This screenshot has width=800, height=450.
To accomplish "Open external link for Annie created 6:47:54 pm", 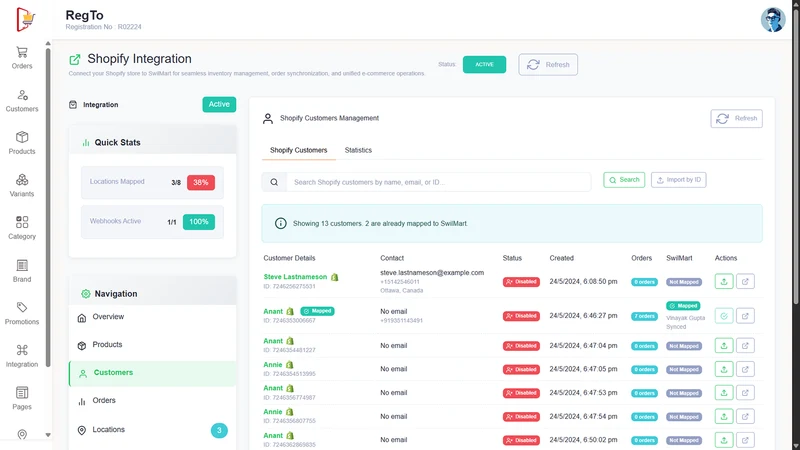I will coord(745,416).
